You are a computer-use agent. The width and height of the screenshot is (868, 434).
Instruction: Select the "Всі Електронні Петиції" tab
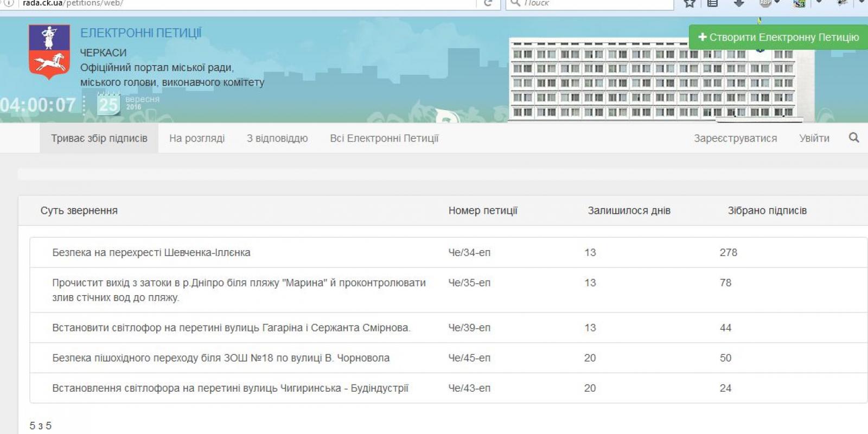[384, 138]
